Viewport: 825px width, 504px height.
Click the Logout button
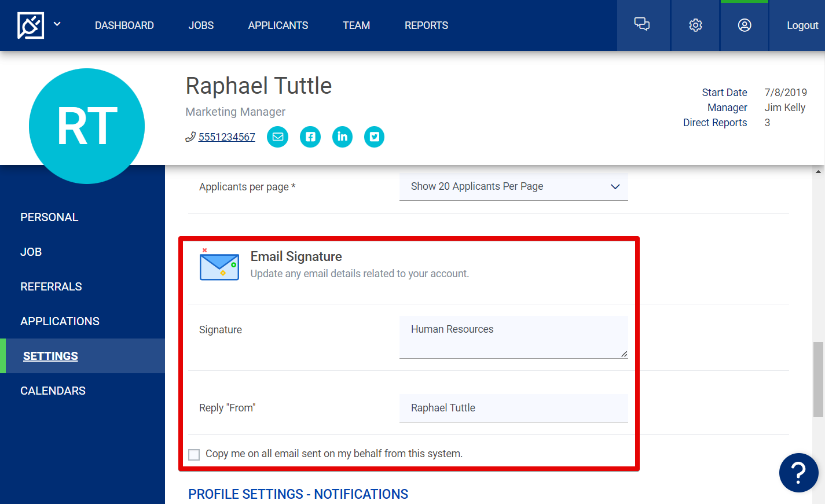point(802,25)
